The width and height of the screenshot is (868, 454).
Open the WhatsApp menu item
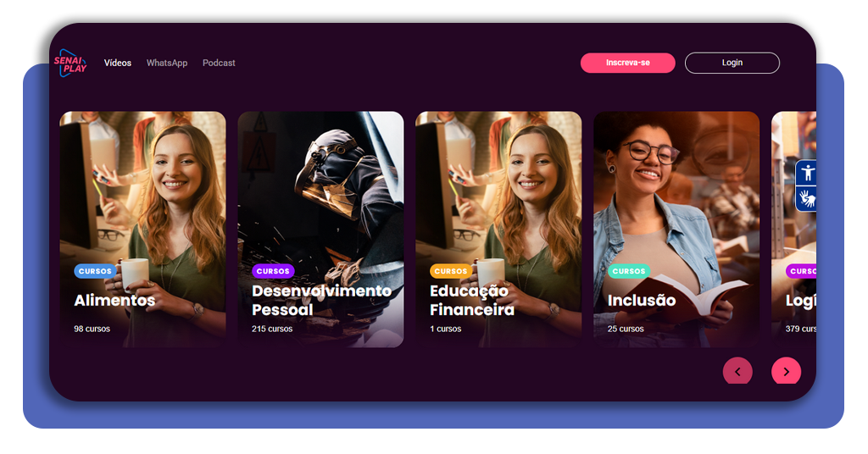[167, 63]
